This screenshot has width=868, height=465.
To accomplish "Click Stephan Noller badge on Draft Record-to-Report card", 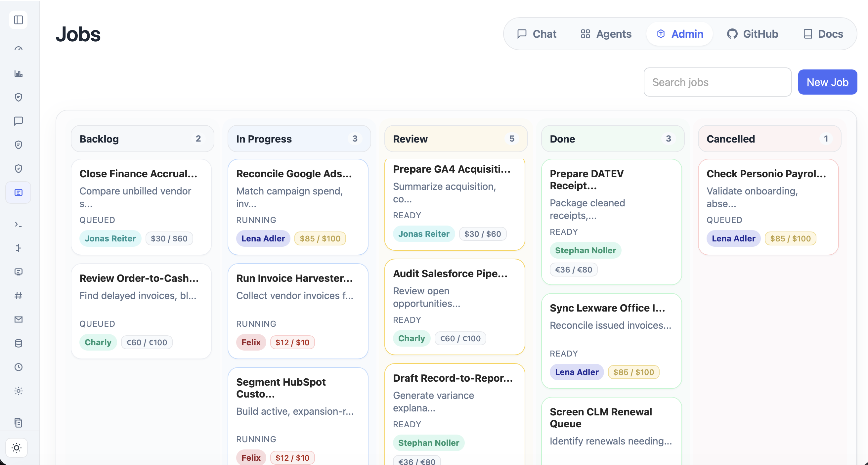I will click(x=429, y=443).
